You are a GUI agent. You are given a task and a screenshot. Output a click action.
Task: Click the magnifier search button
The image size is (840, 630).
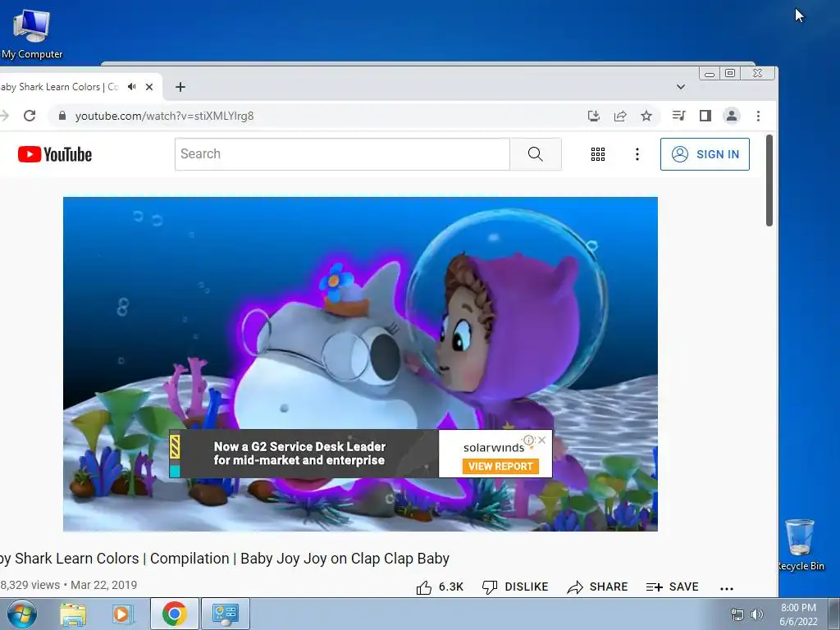click(x=536, y=154)
